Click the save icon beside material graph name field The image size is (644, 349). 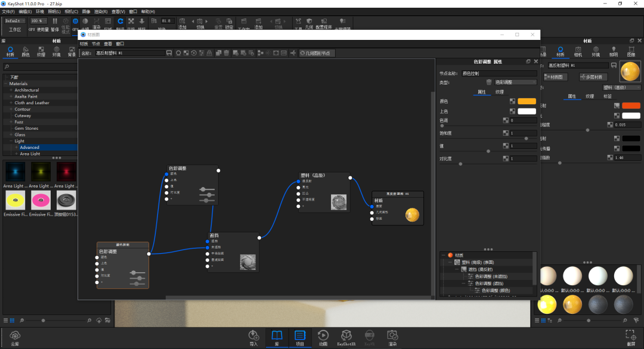point(169,53)
